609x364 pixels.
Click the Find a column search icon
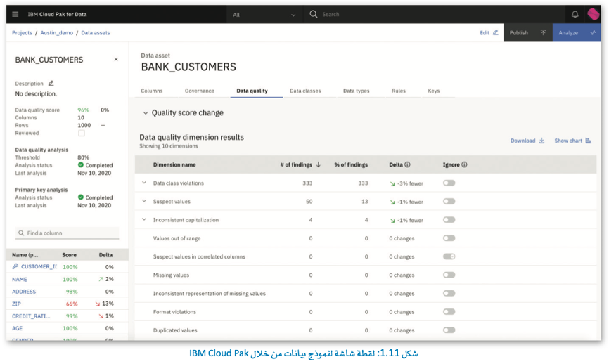point(21,233)
